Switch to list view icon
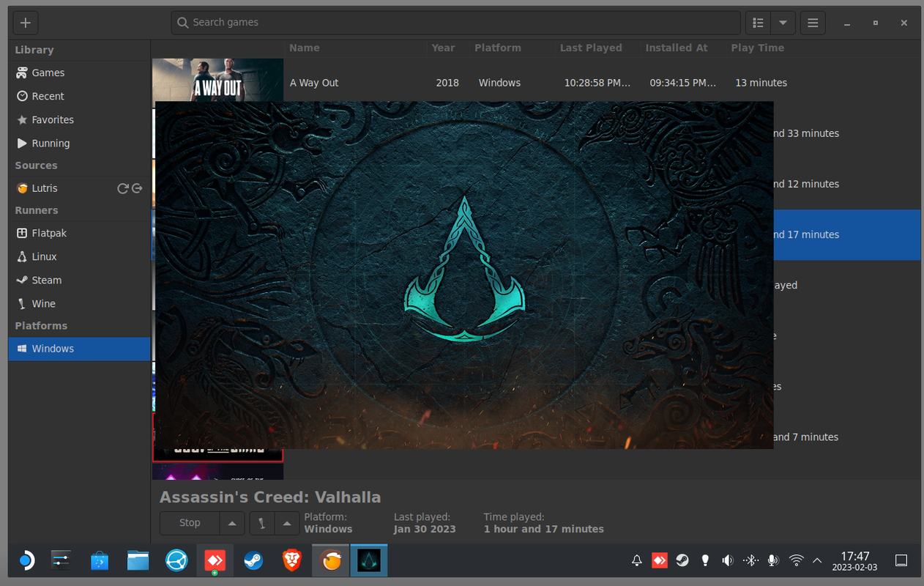 (759, 23)
